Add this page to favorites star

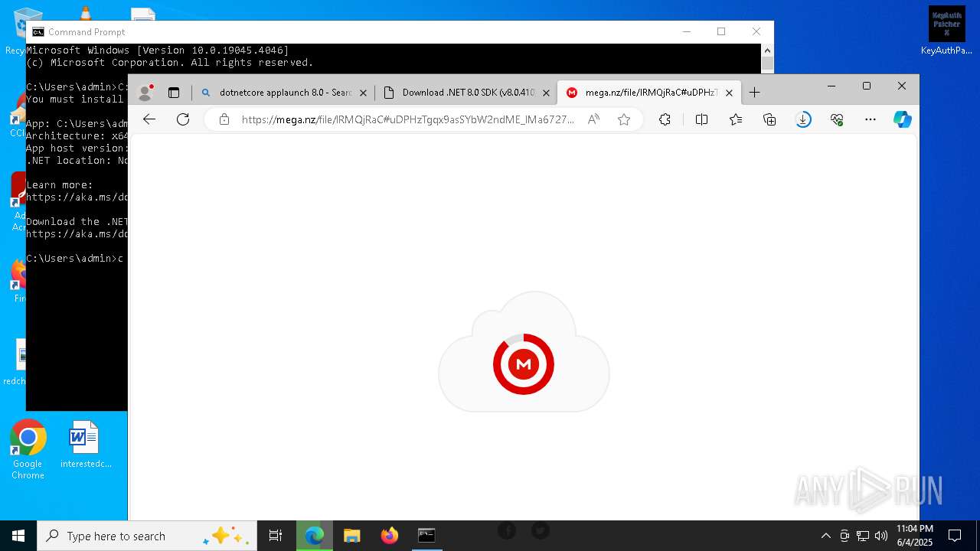[624, 119]
